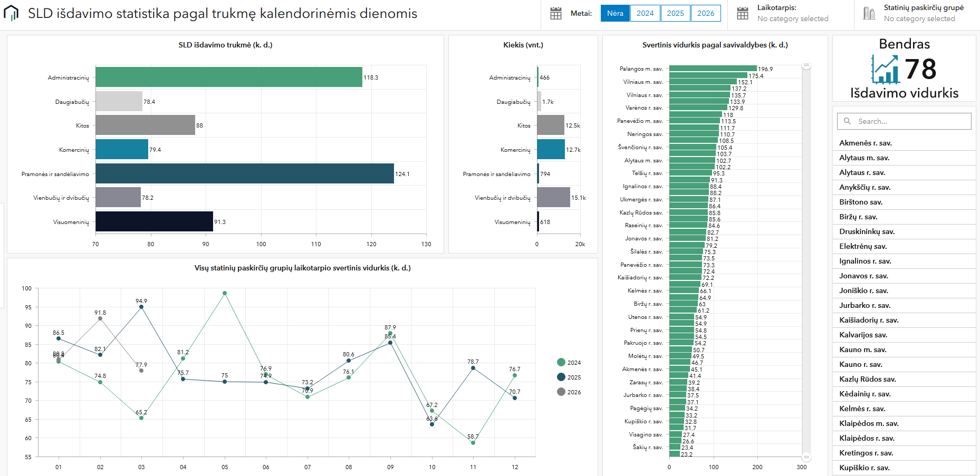Select year 2024 in the Metai filter
The width and height of the screenshot is (980, 476).
(645, 13)
